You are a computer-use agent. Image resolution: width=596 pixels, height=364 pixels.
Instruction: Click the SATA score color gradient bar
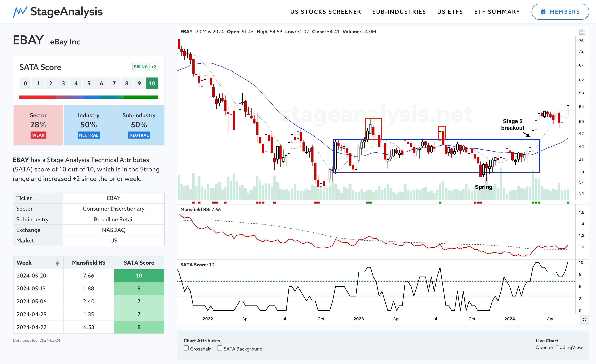click(89, 97)
